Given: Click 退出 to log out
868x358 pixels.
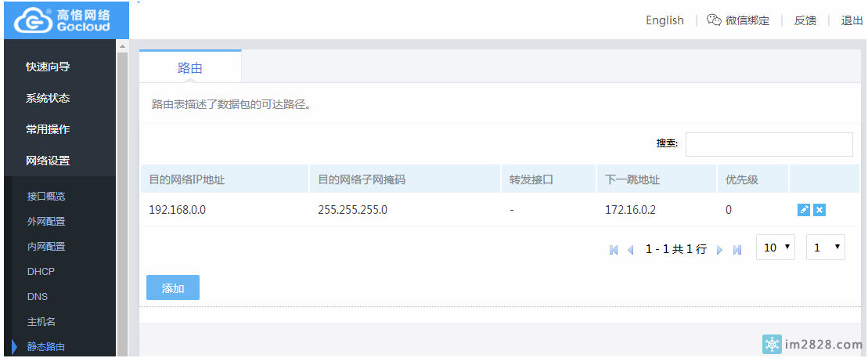Looking at the screenshot, I should tap(852, 20).
